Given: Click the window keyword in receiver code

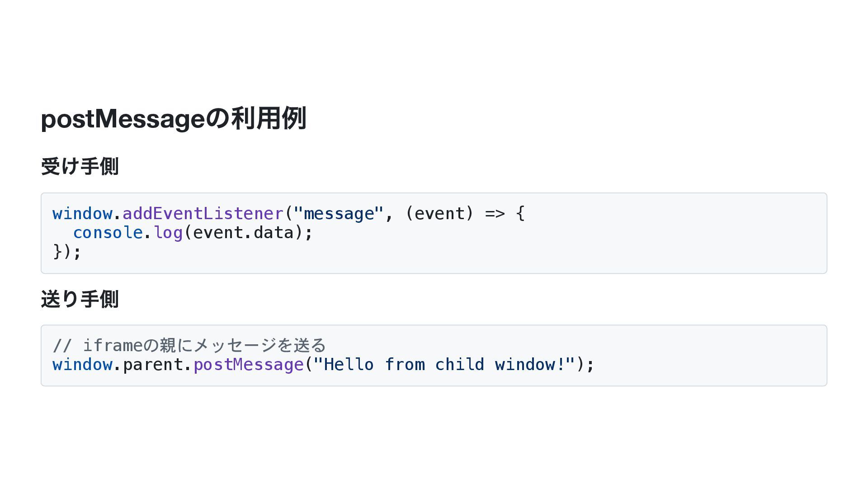Looking at the screenshot, I should pyautogui.click(x=82, y=213).
